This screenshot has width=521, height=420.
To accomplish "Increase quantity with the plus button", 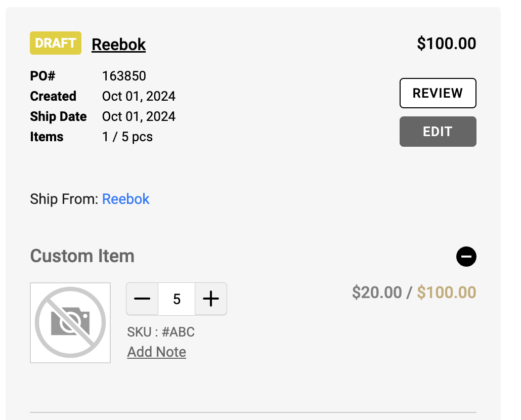I will point(210,299).
